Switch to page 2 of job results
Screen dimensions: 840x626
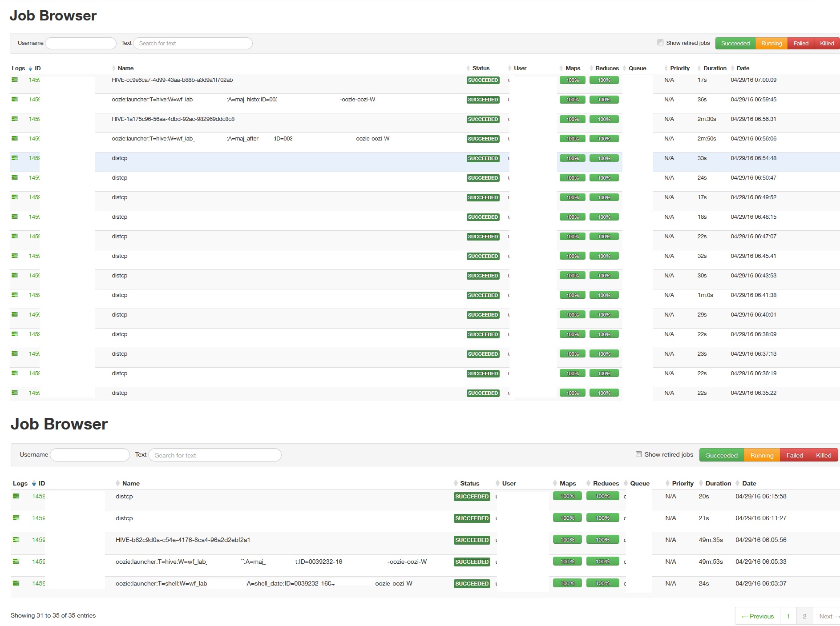pos(804,616)
